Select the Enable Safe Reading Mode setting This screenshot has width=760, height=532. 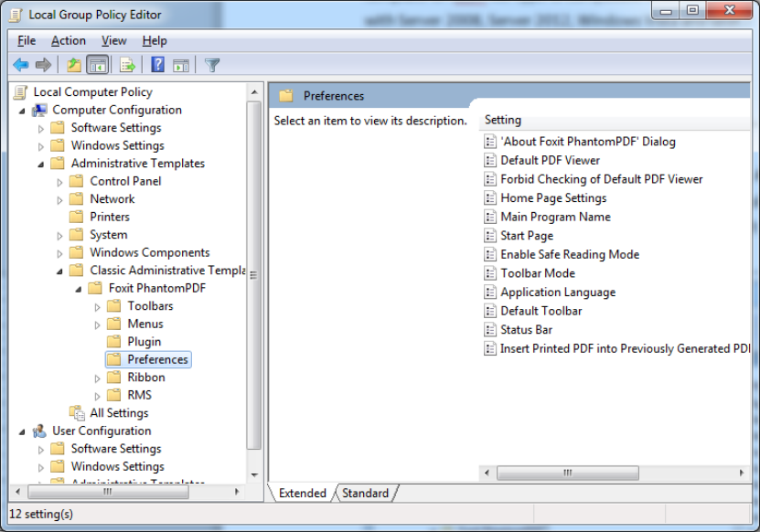570,254
